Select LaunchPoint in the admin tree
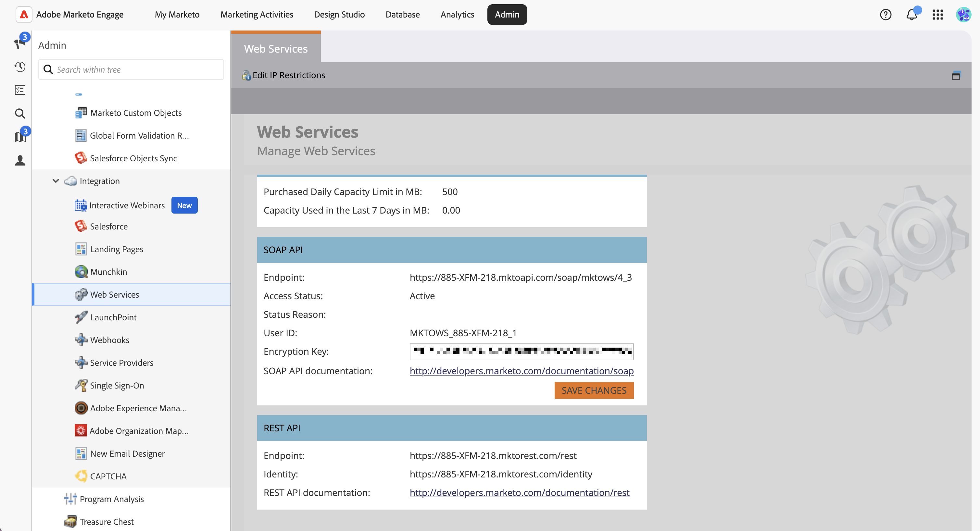Image resolution: width=980 pixels, height=531 pixels. [x=113, y=317]
